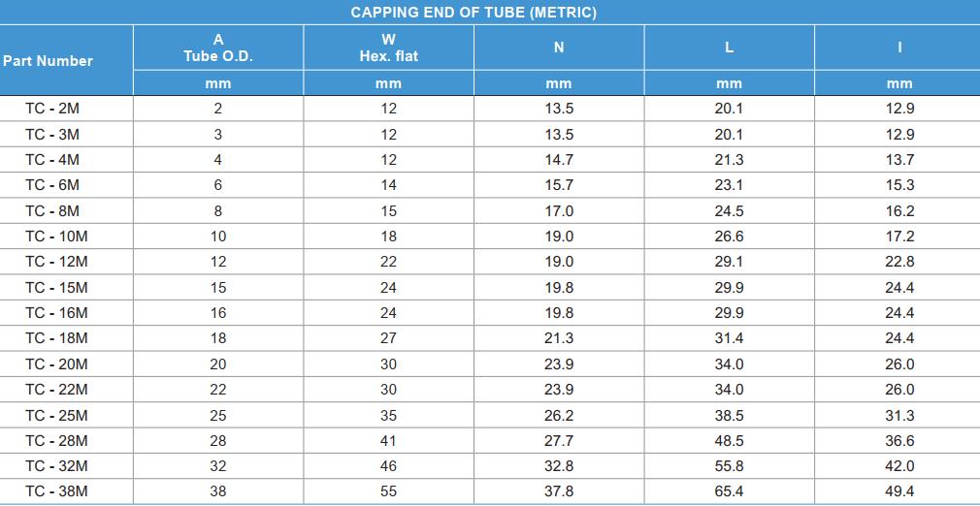This screenshot has width=980, height=506.
Task: Click N value 21.3 in TC - 18M row
Action: click(559, 338)
